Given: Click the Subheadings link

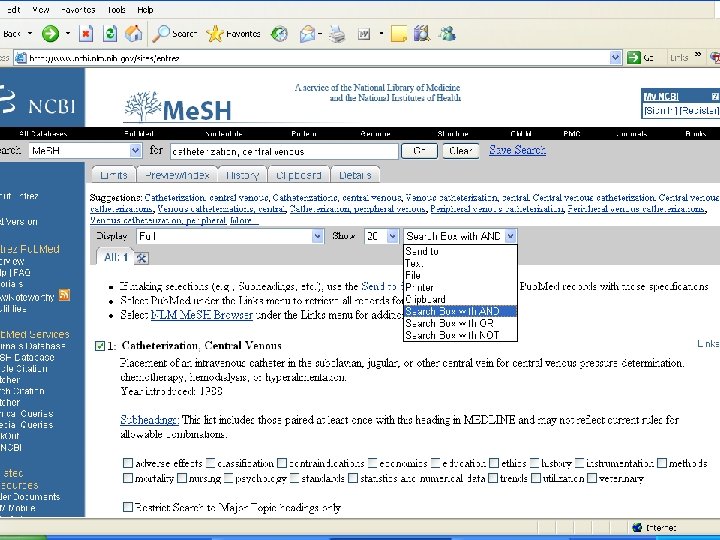Looking at the screenshot, I should pyautogui.click(x=149, y=420).
